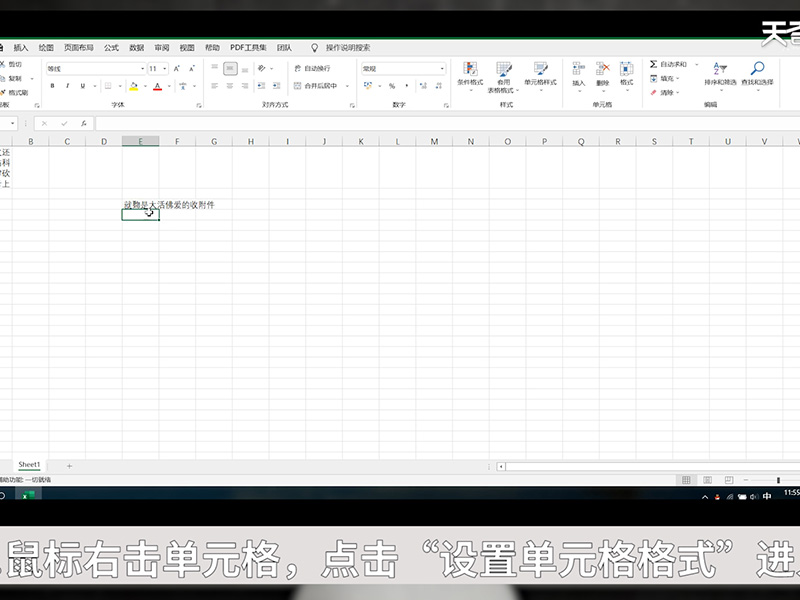Toggle bottom vertical alignment
Image resolution: width=800 pixels, height=600 pixels.
(x=245, y=68)
